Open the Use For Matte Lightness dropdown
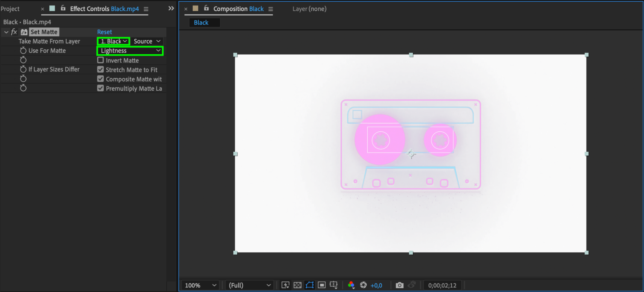The height and width of the screenshot is (292, 644). 130,51
